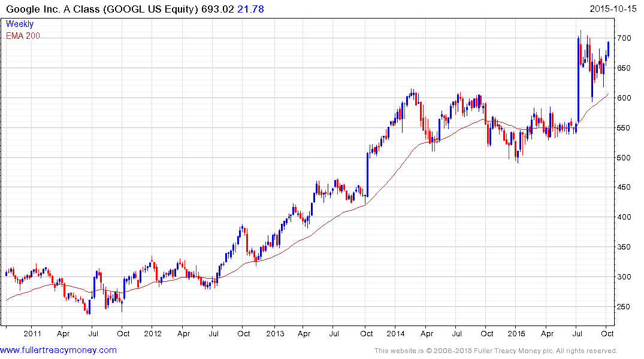
Task: Click the 2014 year axis label
Action: pyautogui.click(x=395, y=333)
